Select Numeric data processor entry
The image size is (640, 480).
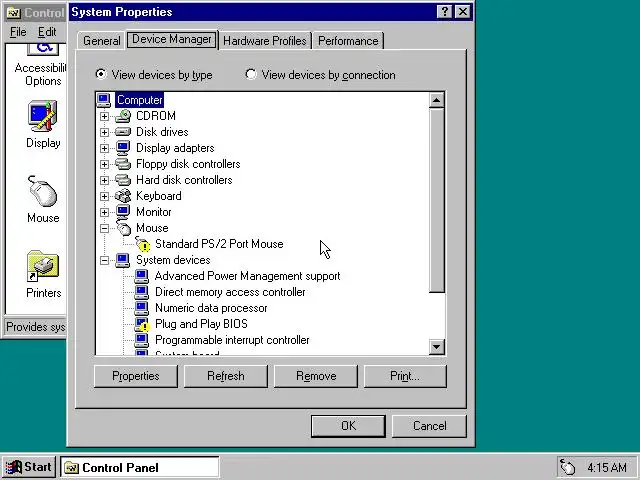(x=211, y=308)
